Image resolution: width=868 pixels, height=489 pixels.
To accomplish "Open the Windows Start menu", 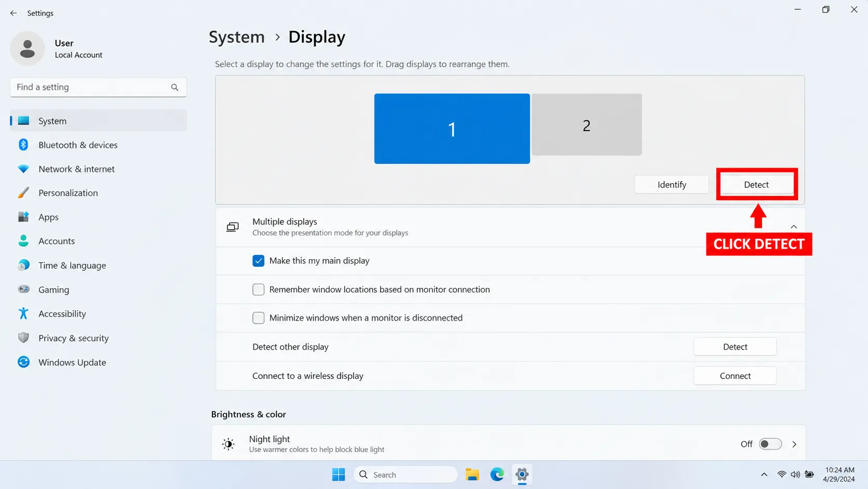I will pyautogui.click(x=338, y=474).
